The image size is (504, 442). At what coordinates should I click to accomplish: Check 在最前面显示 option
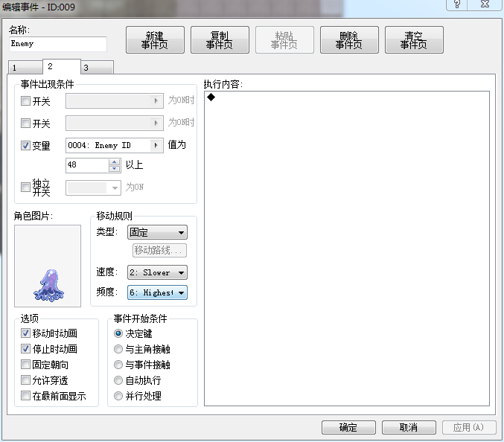(x=25, y=395)
